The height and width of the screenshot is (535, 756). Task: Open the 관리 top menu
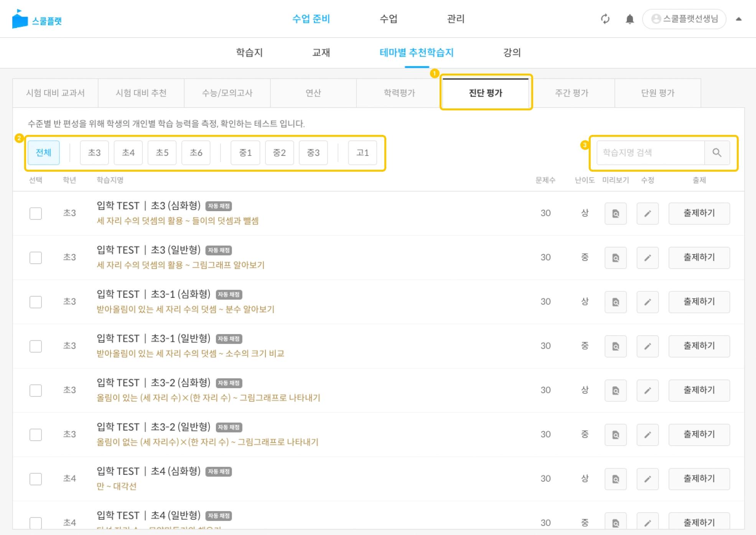(x=455, y=19)
